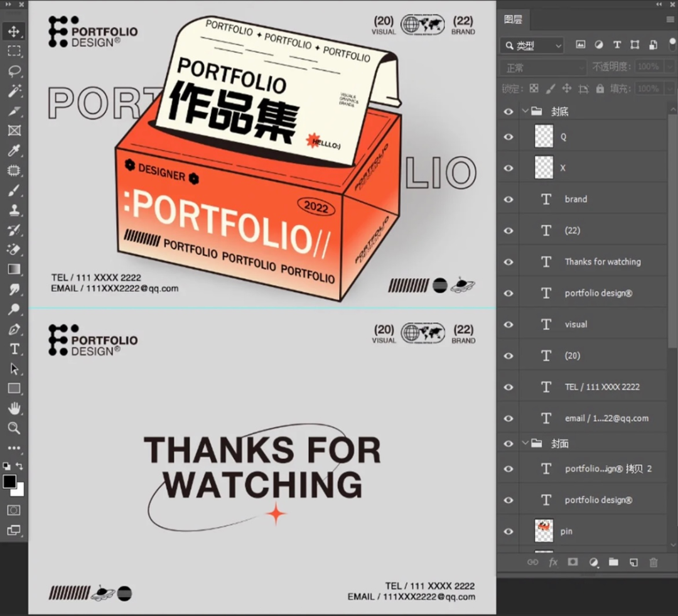The width and height of the screenshot is (678, 616).
Task: Activate the Horizontal Type tool
Action: (14, 349)
